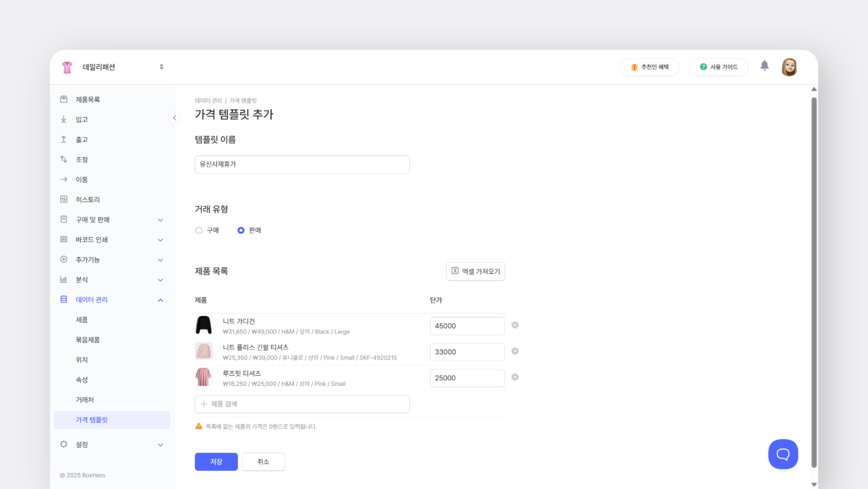The width and height of the screenshot is (868, 489).
Task: Open 거래처 from the sidebar menu
Action: 84,400
